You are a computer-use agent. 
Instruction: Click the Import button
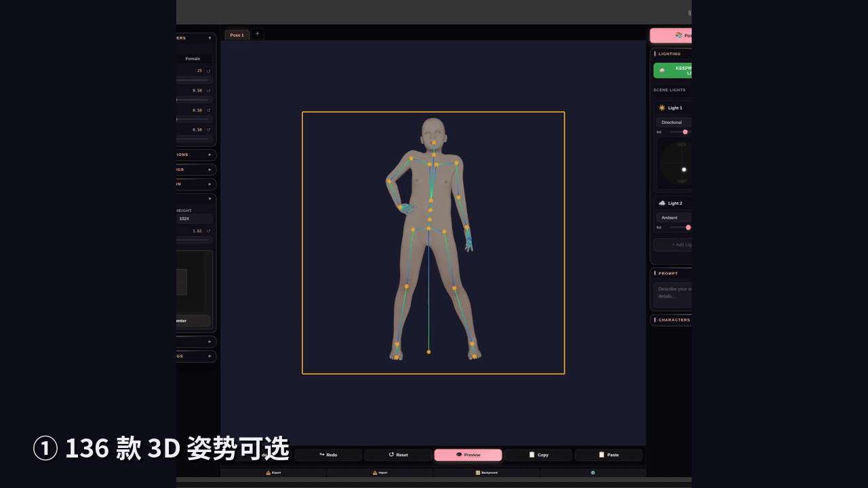pyautogui.click(x=380, y=472)
